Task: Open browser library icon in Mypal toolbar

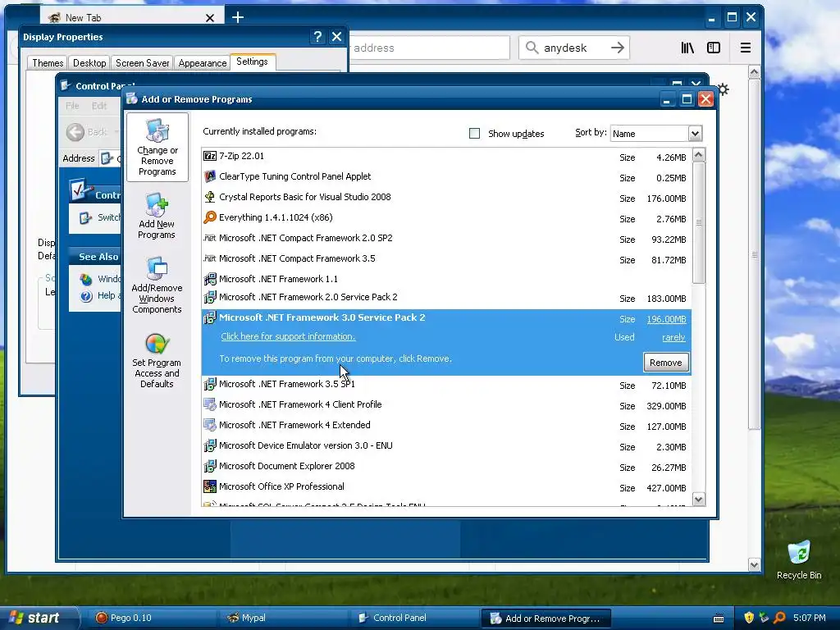Action: pyautogui.click(x=687, y=48)
